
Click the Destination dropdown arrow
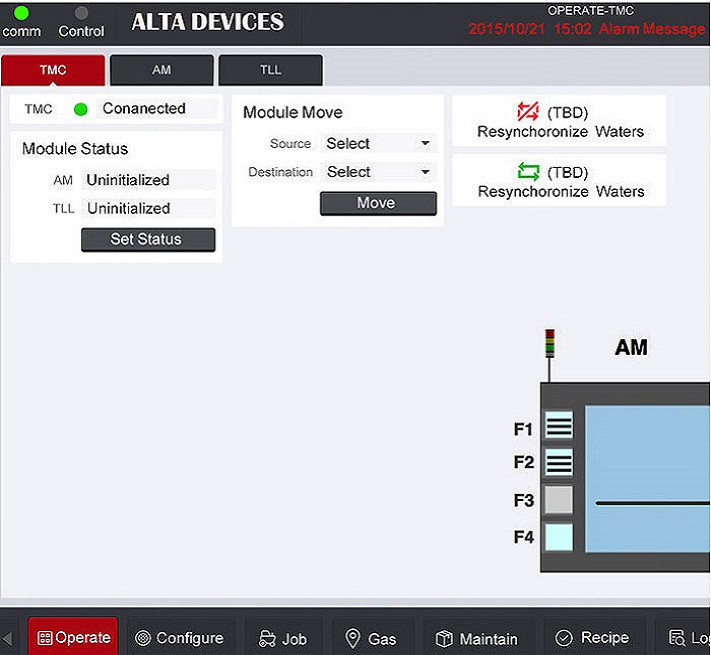pyautogui.click(x=425, y=172)
